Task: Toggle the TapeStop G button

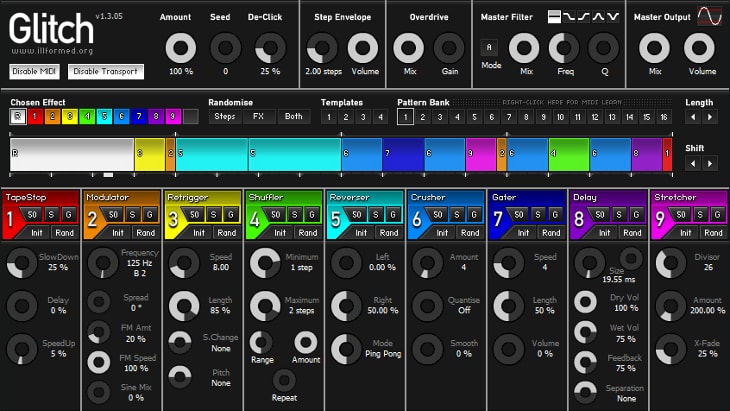Action: [x=68, y=215]
